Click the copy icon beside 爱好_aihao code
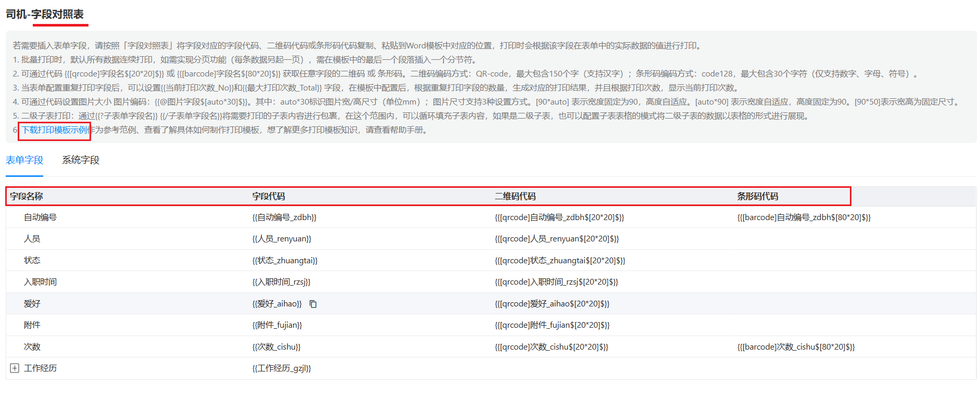Image resolution: width=980 pixels, height=398 pixels. pos(313,304)
